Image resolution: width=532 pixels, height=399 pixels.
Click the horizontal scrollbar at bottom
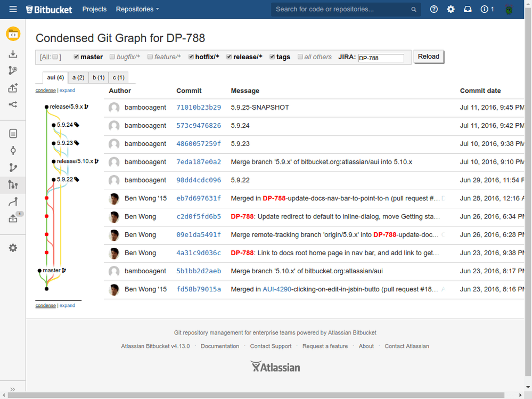pos(256,396)
